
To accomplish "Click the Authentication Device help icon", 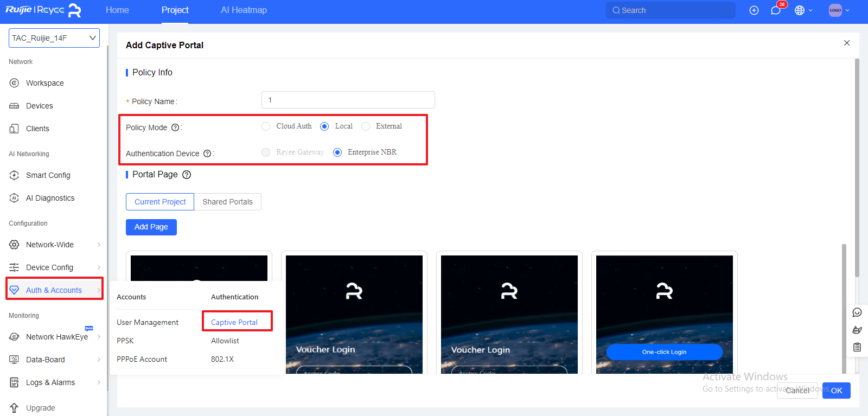I will (207, 153).
